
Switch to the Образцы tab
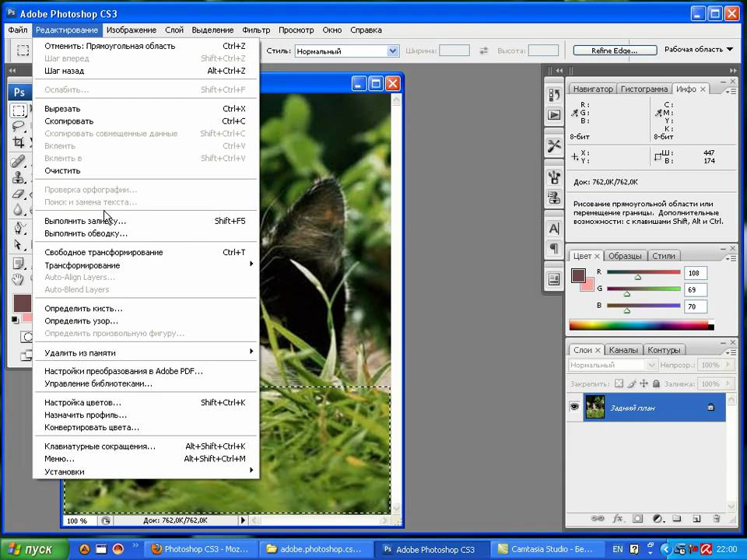click(625, 256)
